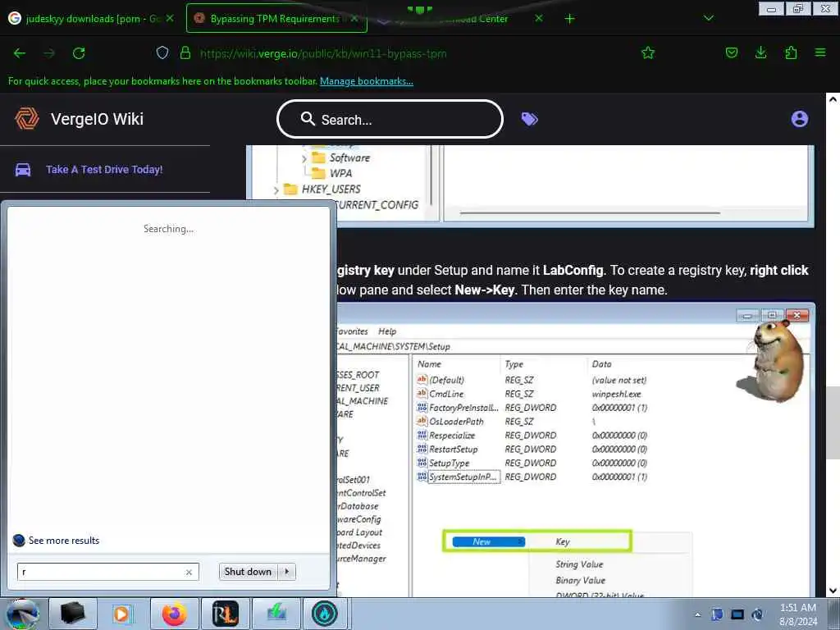Screen dimensions: 840x630
Task: Click the browser address bar URL
Action: [x=323, y=53]
